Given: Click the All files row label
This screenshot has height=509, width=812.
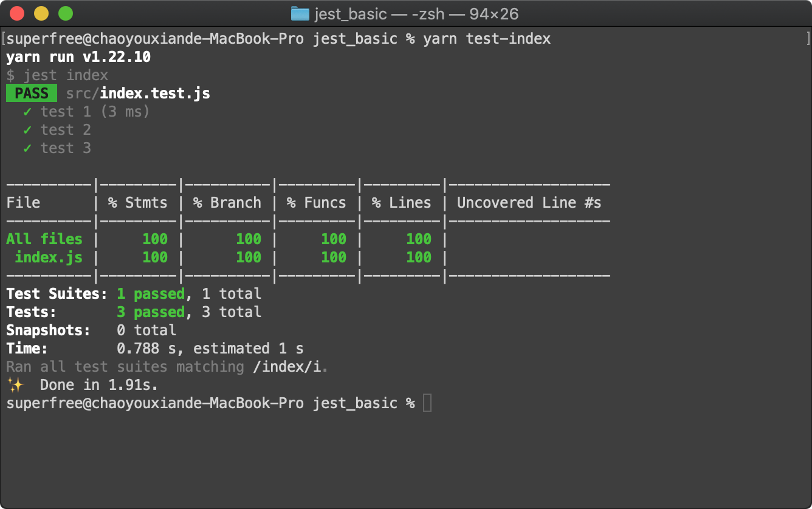Looking at the screenshot, I should tap(44, 239).
